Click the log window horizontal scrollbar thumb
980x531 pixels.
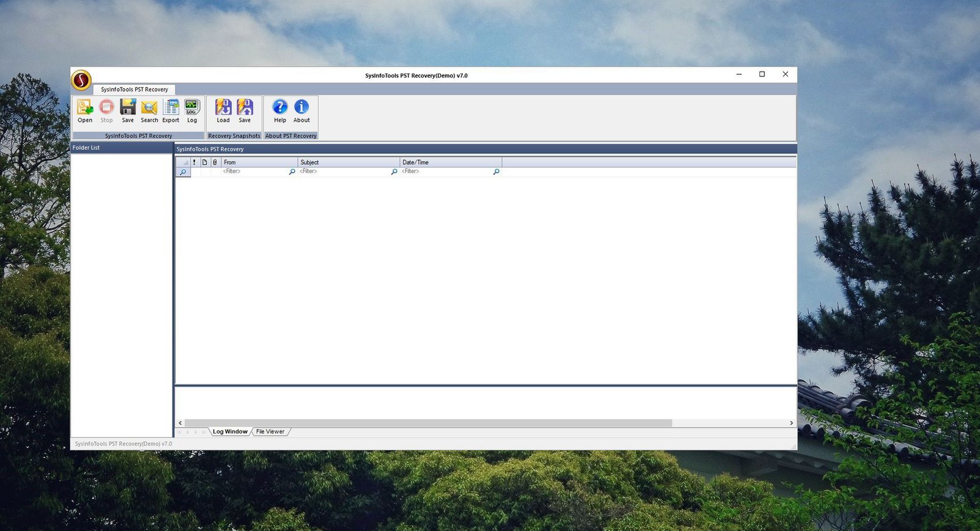click(428, 423)
